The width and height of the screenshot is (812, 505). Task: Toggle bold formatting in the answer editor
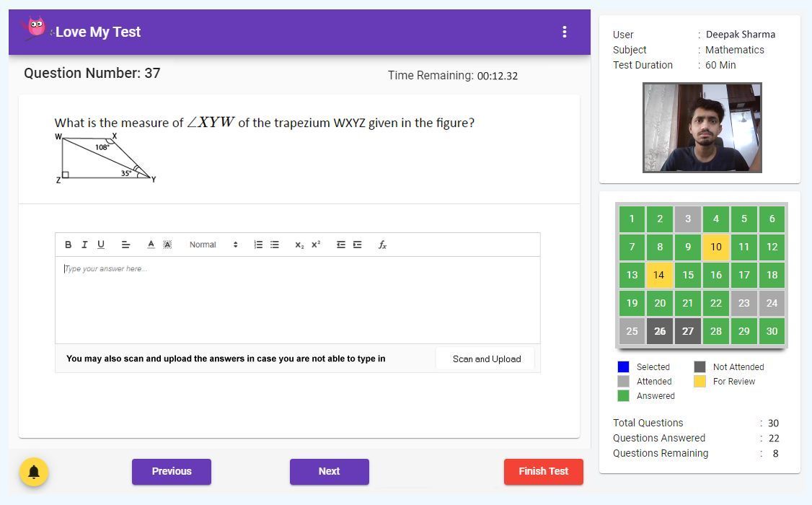(68, 245)
